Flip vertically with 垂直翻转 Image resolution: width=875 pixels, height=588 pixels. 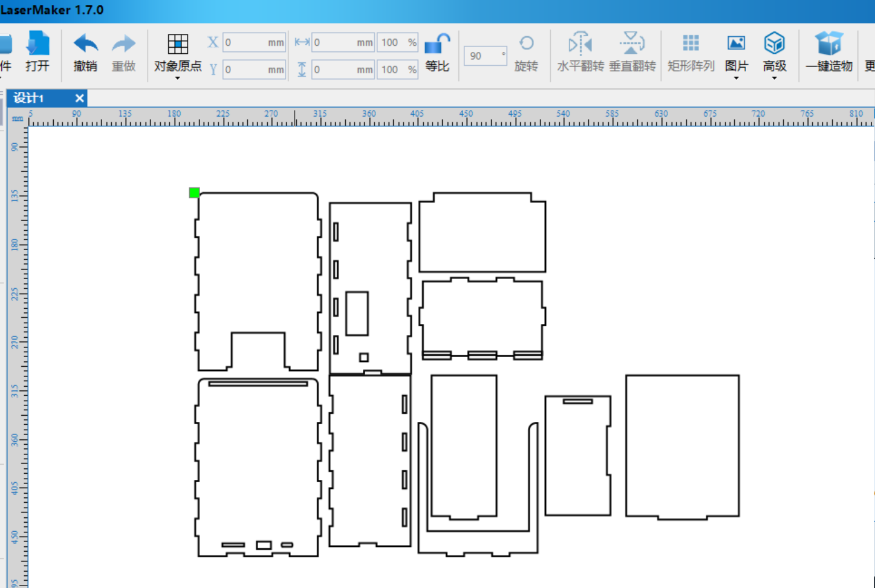point(633,52)
